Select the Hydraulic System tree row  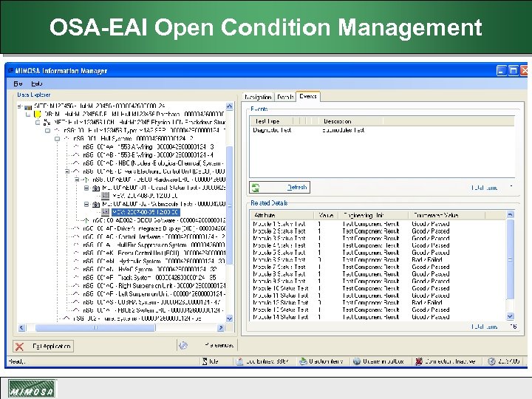[154, 262]
